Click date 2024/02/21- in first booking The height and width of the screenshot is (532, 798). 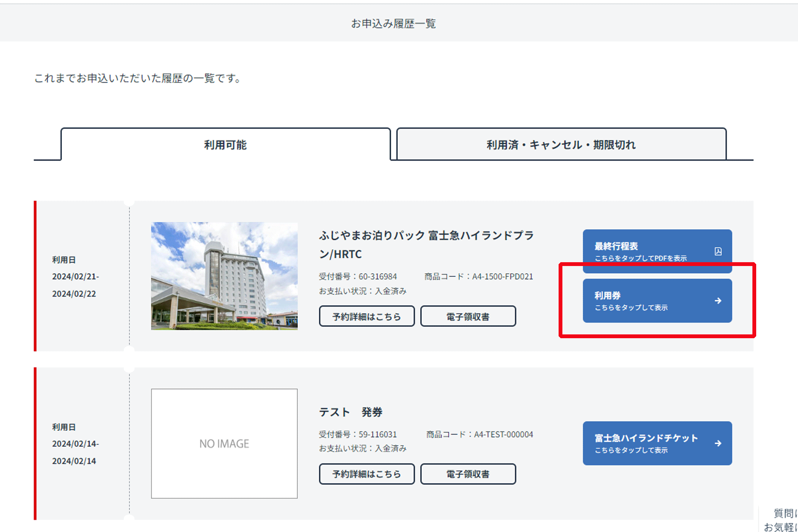(x=75, y=276)
